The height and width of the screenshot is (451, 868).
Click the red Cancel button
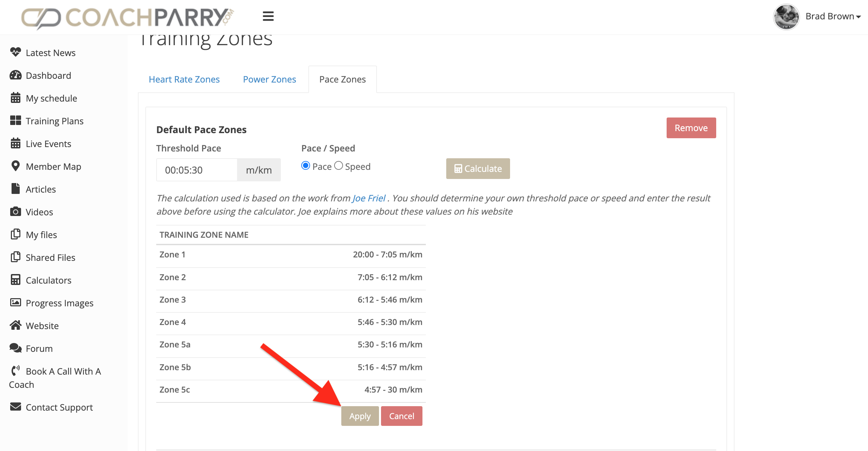click(x=401, y=416)
